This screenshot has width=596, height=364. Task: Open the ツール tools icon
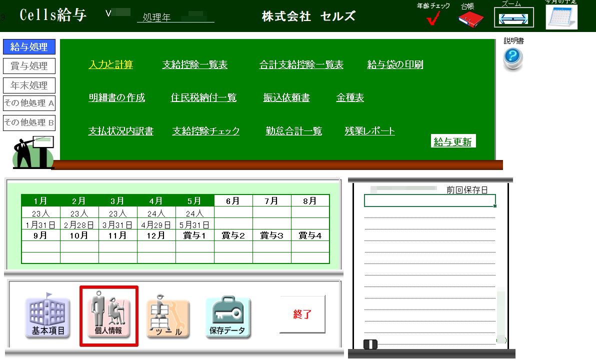pyautogui.click(x=168, y=318)
